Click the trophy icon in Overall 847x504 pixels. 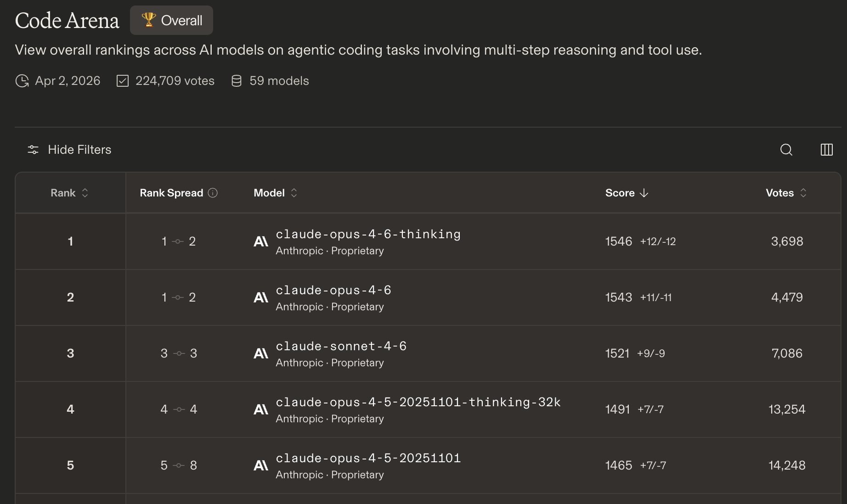148,20
